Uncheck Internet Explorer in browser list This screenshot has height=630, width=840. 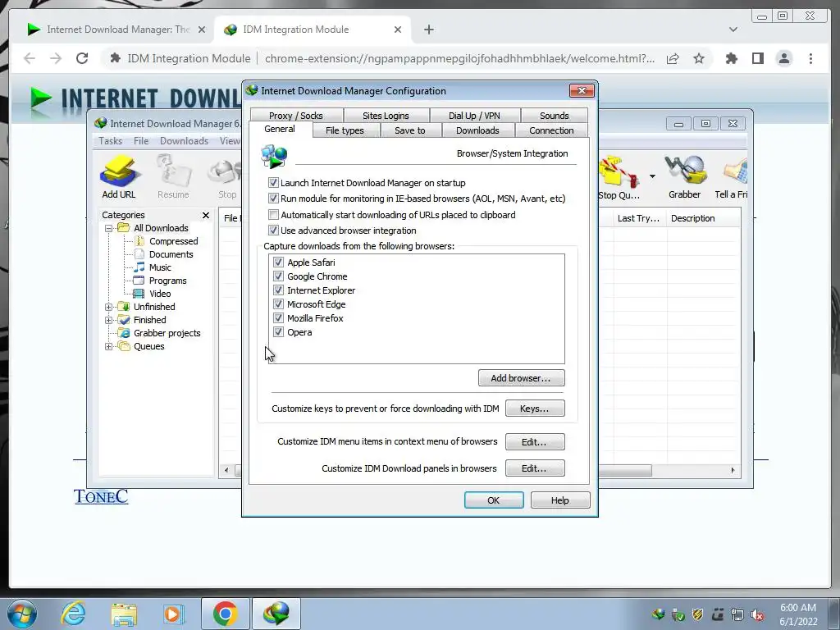pos(278,290)
